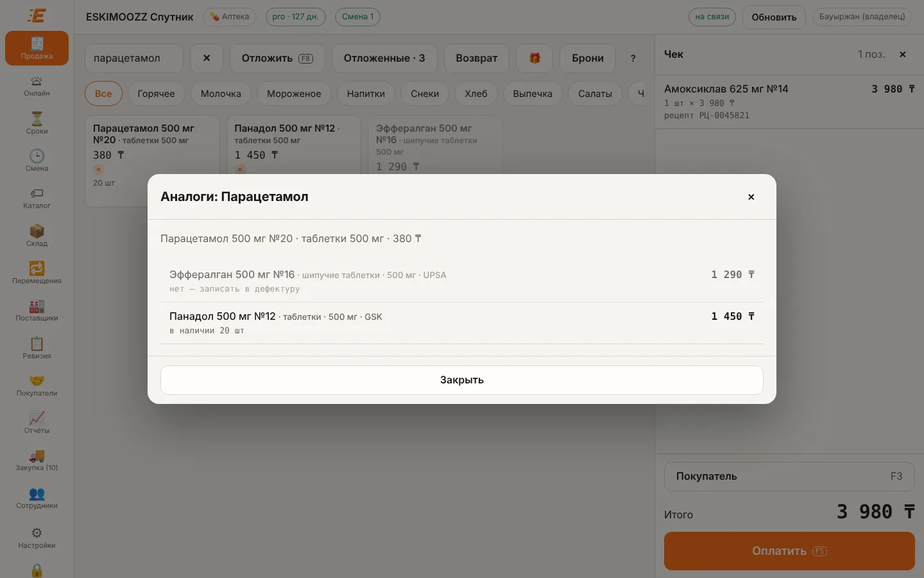Click the Возврат button
924x578 pixels.
(477, 58)
